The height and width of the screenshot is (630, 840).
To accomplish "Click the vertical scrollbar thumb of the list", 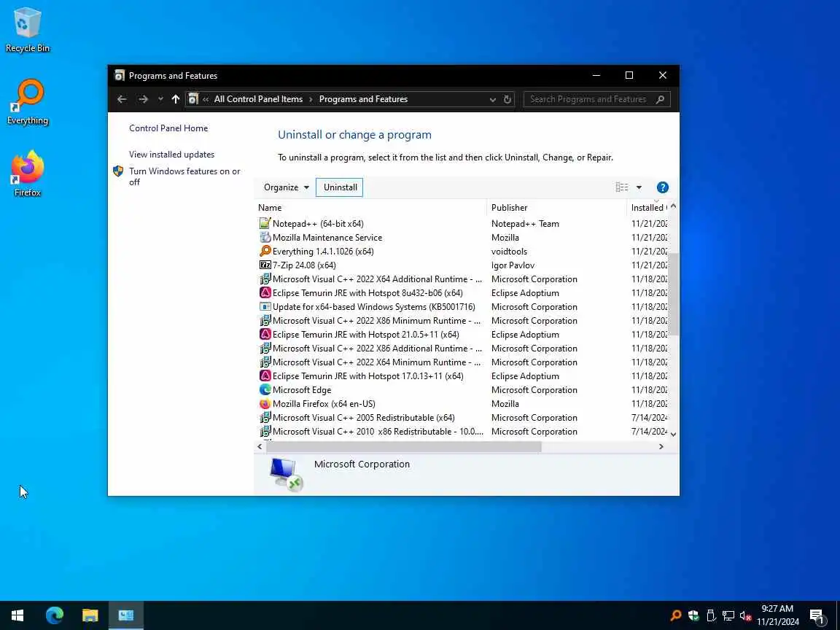I will click(674, 294).
